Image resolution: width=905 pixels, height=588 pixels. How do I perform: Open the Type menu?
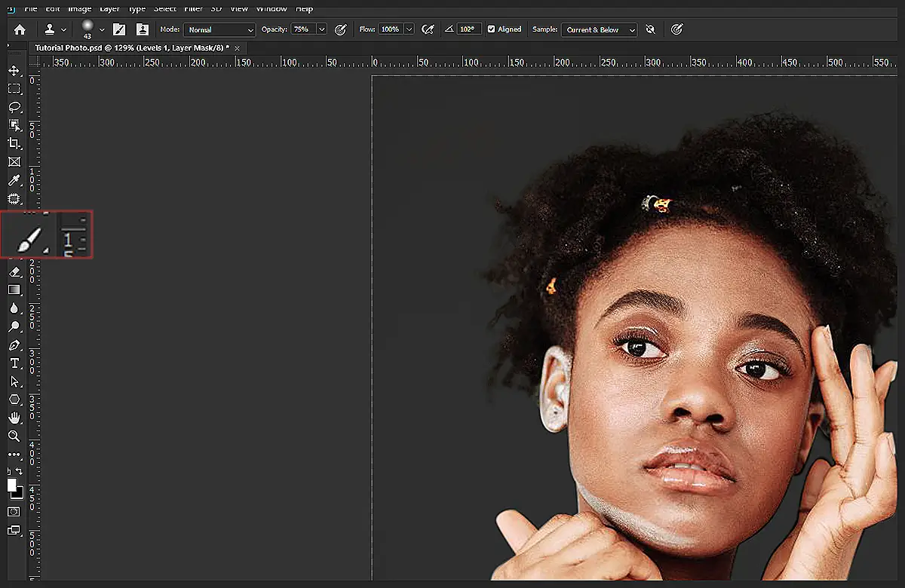pyautogui.click(x=137, y=8)
